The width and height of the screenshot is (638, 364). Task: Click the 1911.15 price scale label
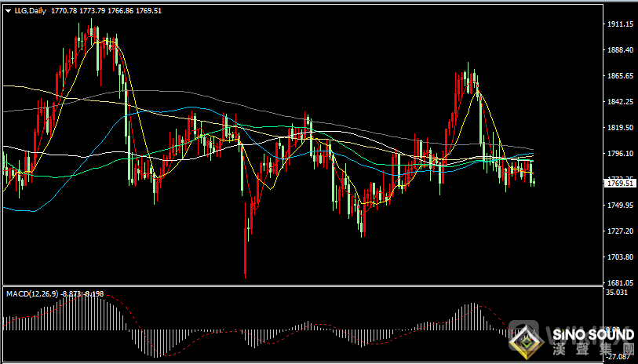620,24
